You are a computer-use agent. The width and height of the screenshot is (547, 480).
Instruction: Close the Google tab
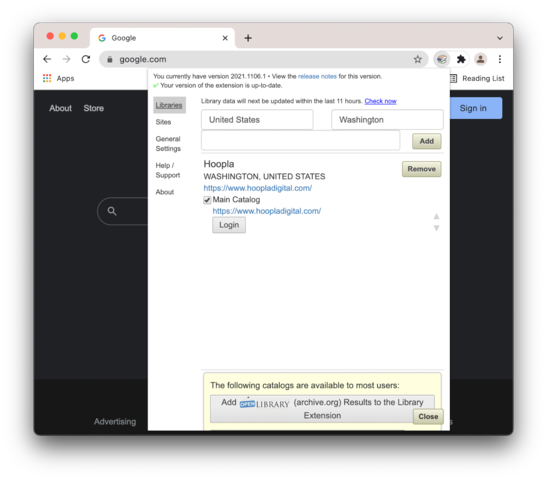pyautogui.click(x=225, y=38)
